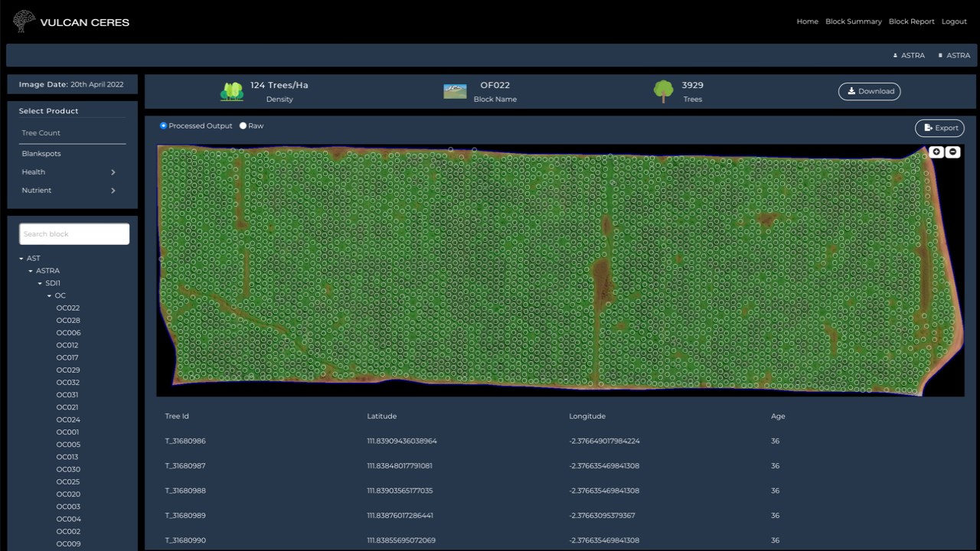Collapse the SDI1 tree node
The image size is (980, 551).
click(40, 283)
